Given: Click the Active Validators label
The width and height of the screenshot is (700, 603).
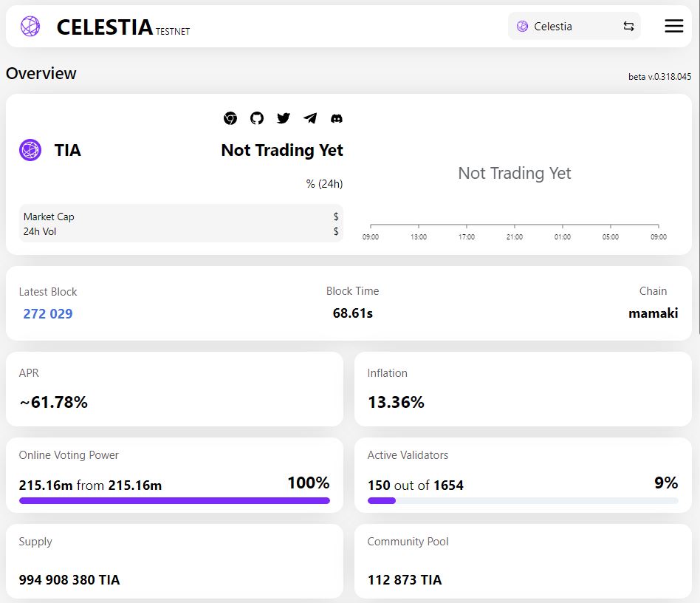Looking at the screenshot, I should 408,454.
